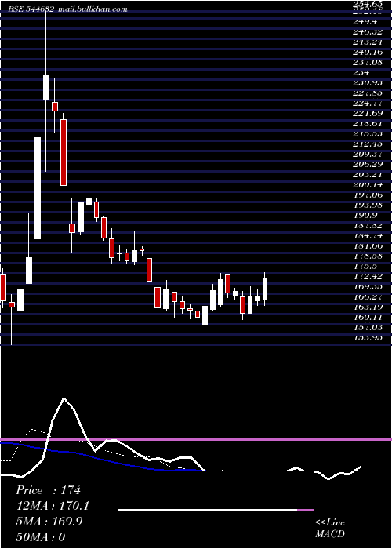
Task: Click the 234 price axis label
Action: [x=361, y=72]
